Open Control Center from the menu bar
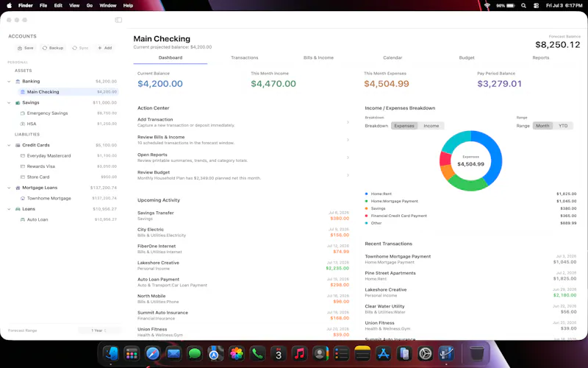This screenshot has width=588, height=368. [537, 6]
